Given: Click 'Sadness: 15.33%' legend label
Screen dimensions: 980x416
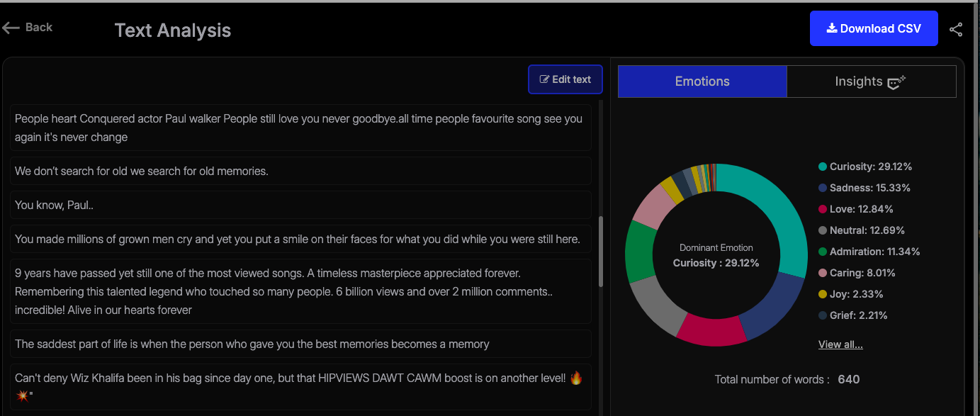Looking at the screenshot, I should tap(870, 188).
